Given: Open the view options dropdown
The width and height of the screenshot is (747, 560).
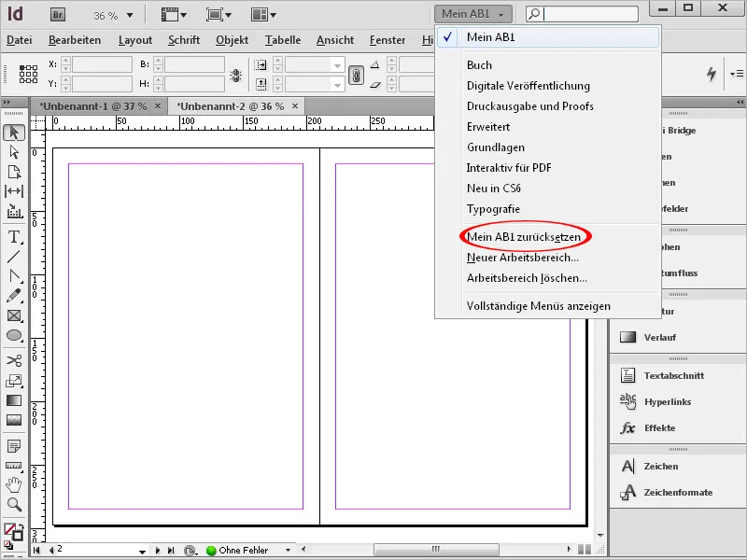Looking at the screenshot, I should [x=174, y=15].
